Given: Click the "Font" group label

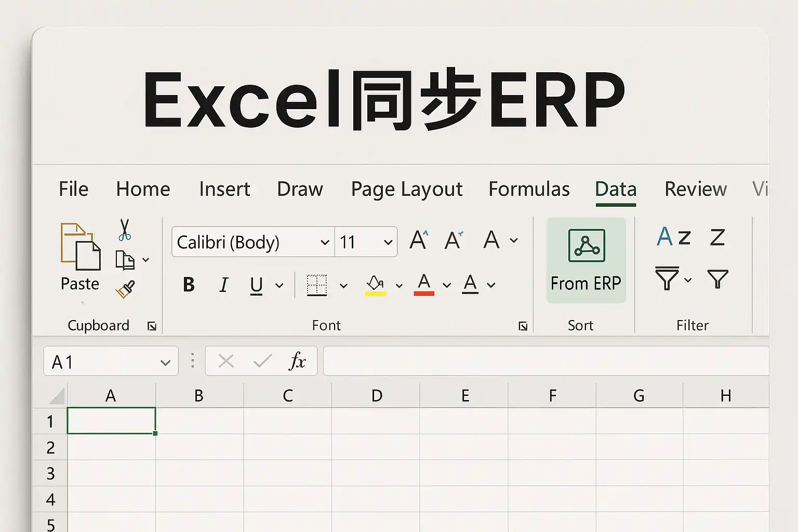Looking at the screenshot, I should tap(326, 326).
